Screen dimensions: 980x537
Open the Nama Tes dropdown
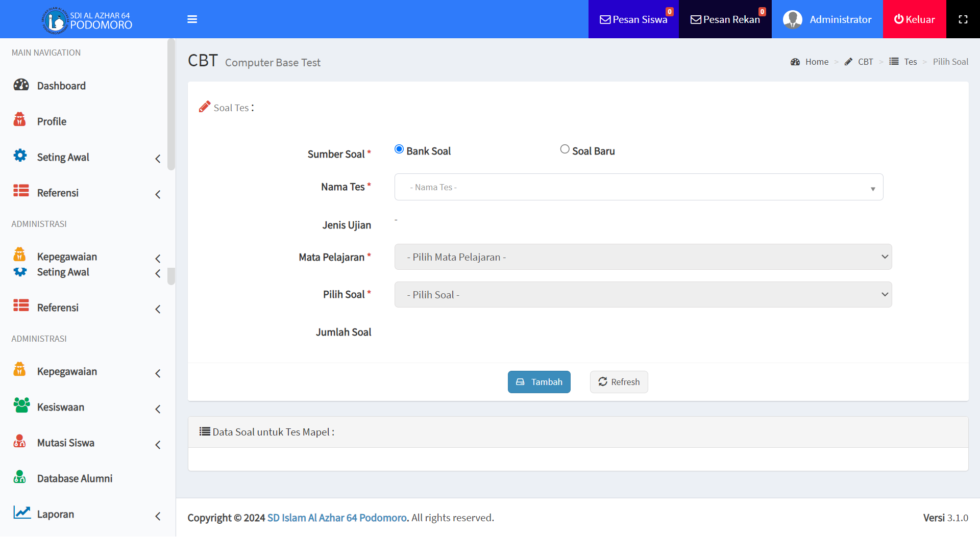click(639, 187)
